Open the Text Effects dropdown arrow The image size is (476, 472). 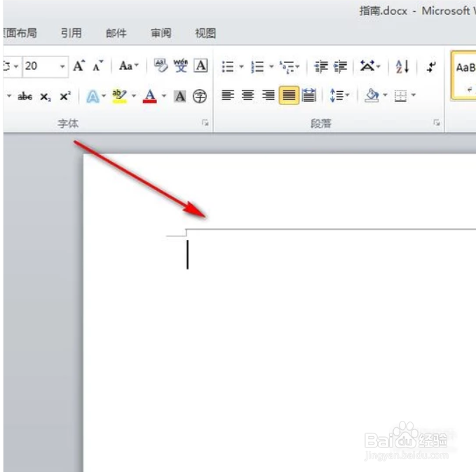tap(104, 96)
